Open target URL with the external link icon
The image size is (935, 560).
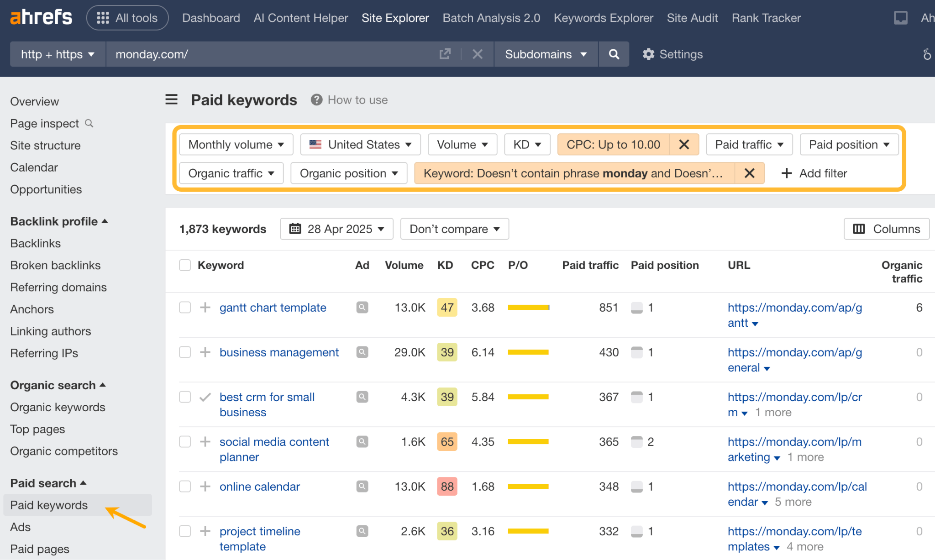pyautogui.click(x=445, y=54)
